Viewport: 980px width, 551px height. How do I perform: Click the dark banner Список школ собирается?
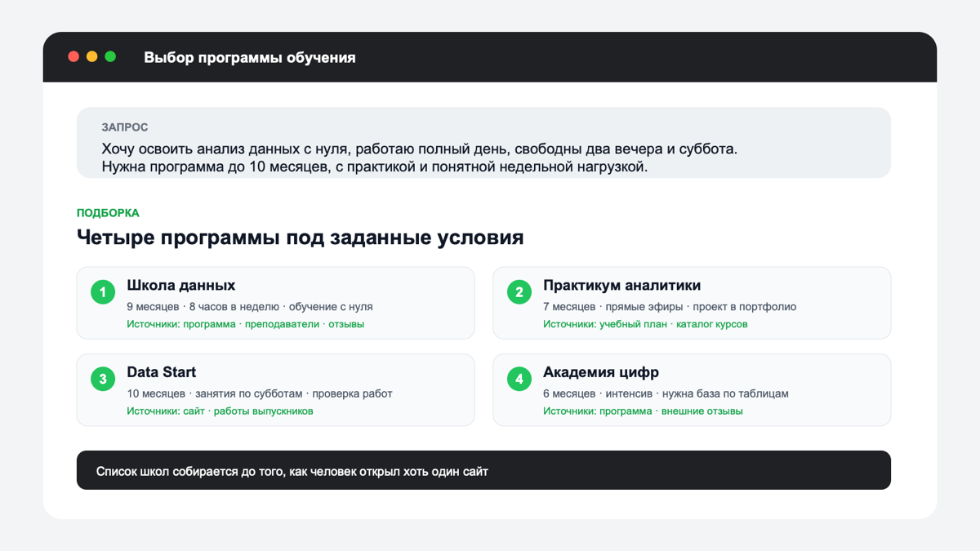coord(483,470)
